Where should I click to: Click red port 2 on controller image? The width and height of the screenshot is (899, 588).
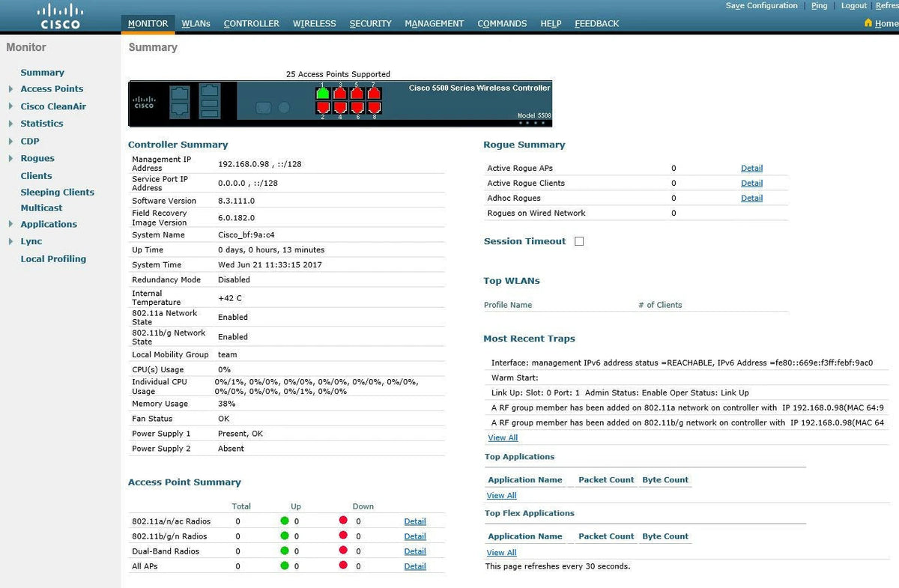tap(322, 108)
